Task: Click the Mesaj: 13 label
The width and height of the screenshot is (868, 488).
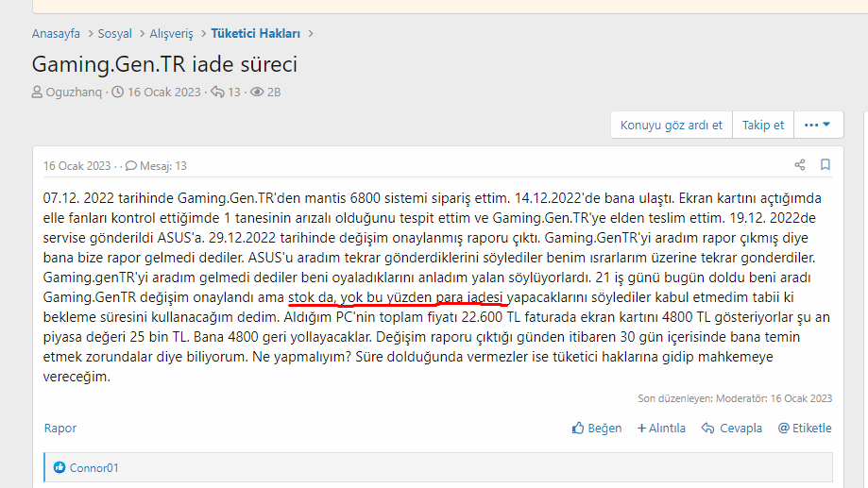Action: click(162, 166)
